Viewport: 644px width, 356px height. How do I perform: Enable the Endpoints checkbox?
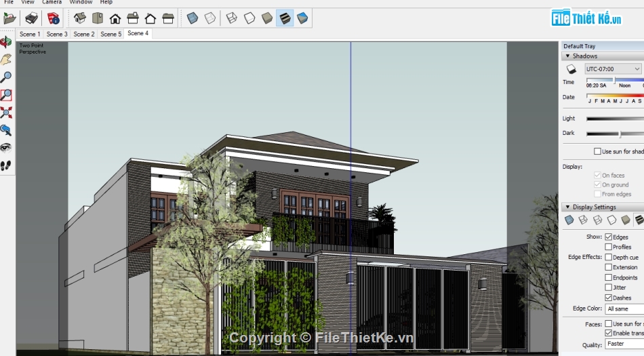click(x=608, y=277)
